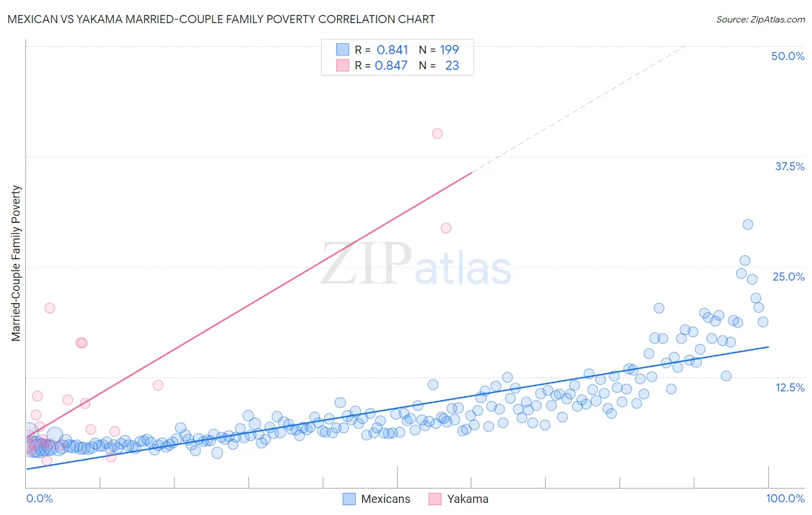This screenshot has width=812, height=515.
Task: Click the pink swatch beside R = 0.847
Action: click(342, 65)
